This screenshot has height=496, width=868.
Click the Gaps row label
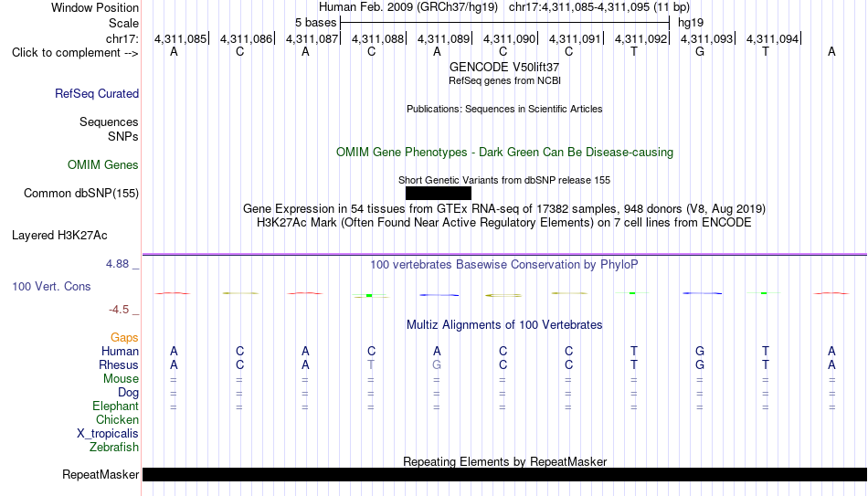124,338
